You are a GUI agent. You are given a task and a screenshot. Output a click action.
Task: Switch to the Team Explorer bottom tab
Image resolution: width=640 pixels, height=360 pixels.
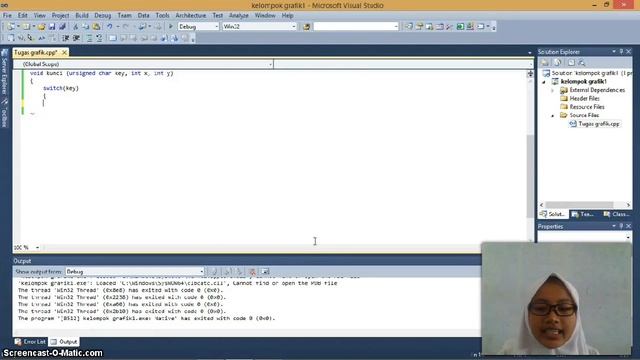pyautogui.click(x=582, y=214)
